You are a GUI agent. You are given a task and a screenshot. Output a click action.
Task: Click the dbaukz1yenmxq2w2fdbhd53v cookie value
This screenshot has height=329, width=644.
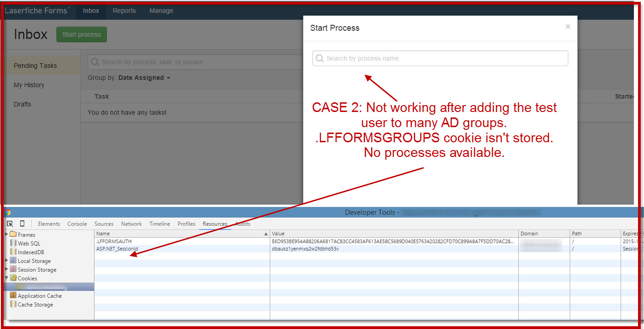(305, 249)
